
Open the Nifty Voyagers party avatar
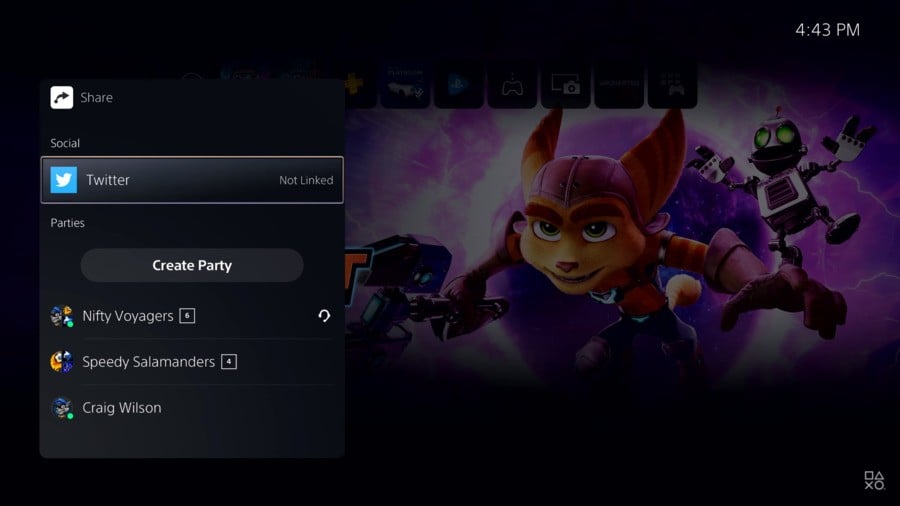pos(61,316)
